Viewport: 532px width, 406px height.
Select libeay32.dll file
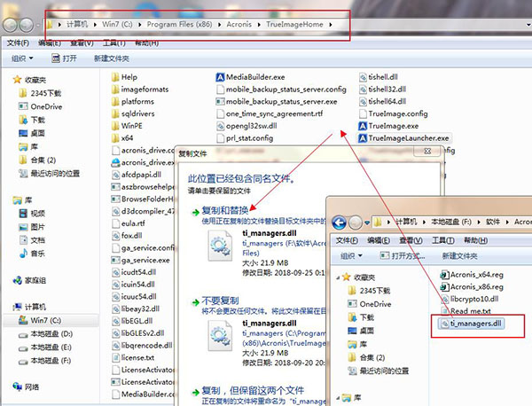point(136,309)
